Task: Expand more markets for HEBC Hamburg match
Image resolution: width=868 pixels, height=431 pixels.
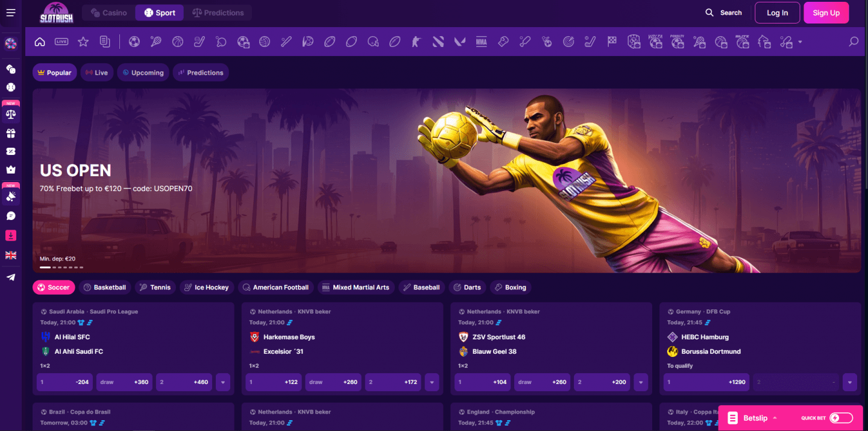Action: (x=850, y=382)
